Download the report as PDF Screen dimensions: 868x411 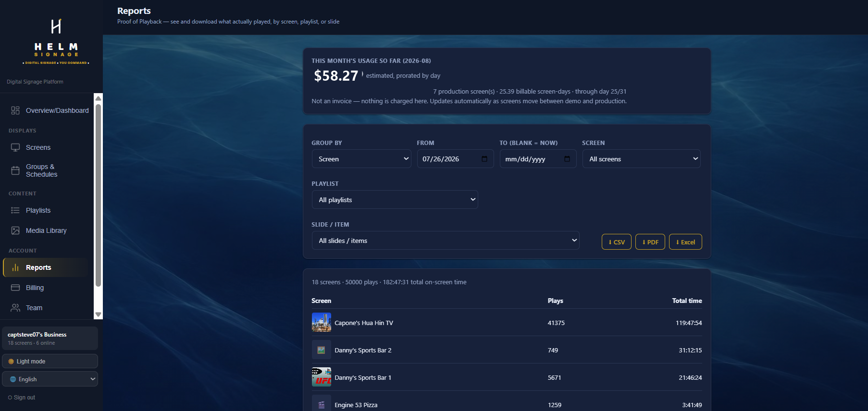(650, 242)
